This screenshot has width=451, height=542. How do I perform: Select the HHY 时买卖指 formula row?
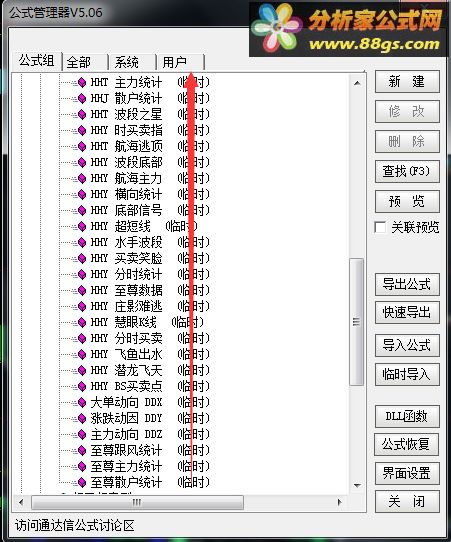(150, 130)
